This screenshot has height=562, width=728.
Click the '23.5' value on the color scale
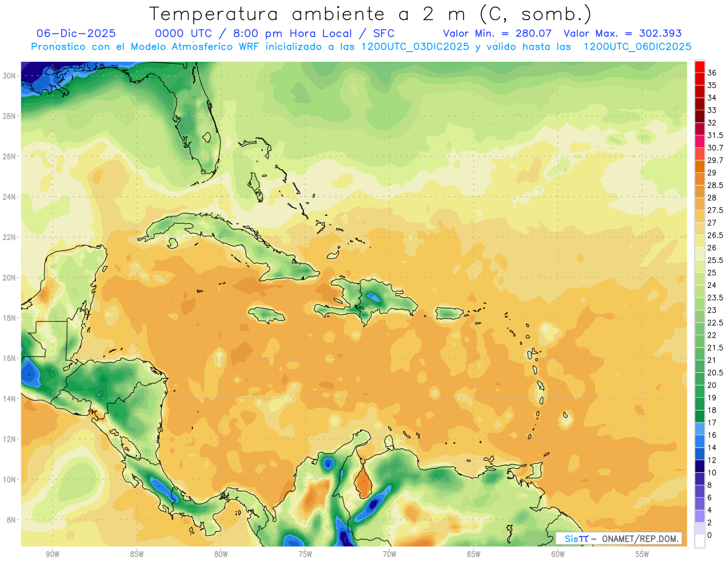point(715,298)
